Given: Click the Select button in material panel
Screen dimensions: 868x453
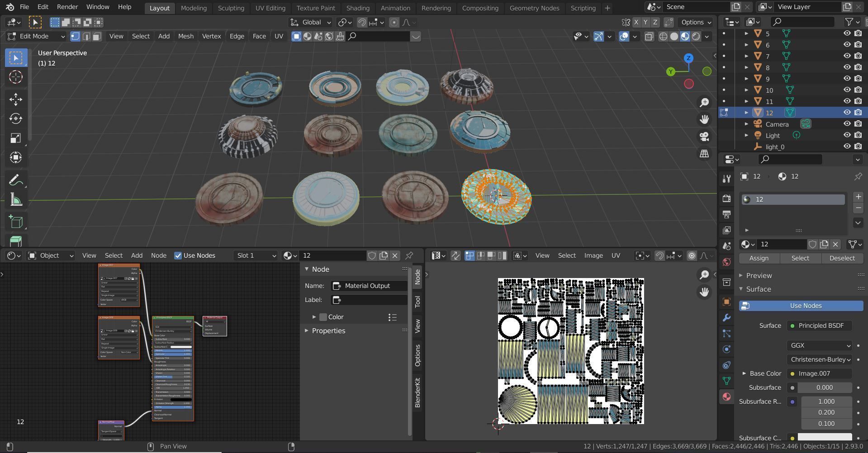Looking at the screenshot, I should pos(800,258).
